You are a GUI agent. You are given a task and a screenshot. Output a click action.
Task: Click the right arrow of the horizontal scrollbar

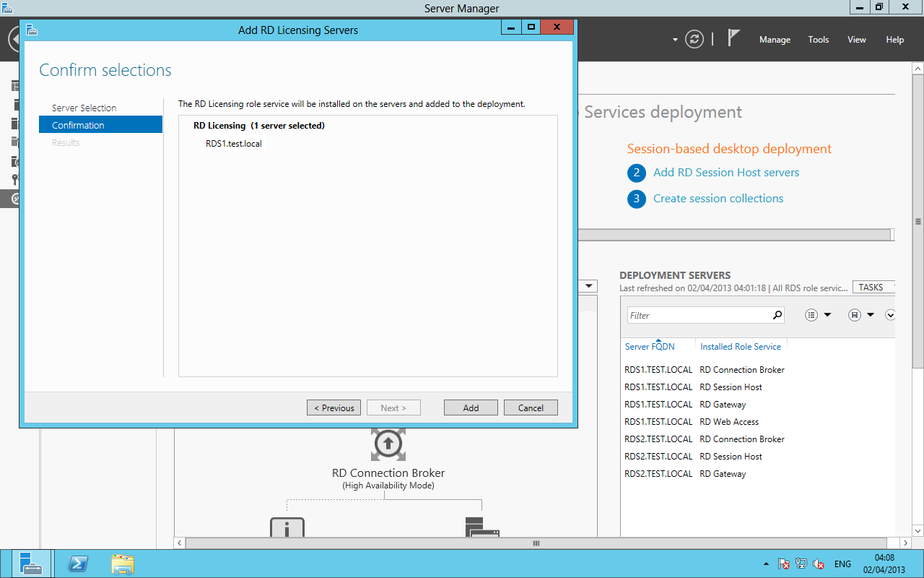pyautogui.click(x=906, y=543)
